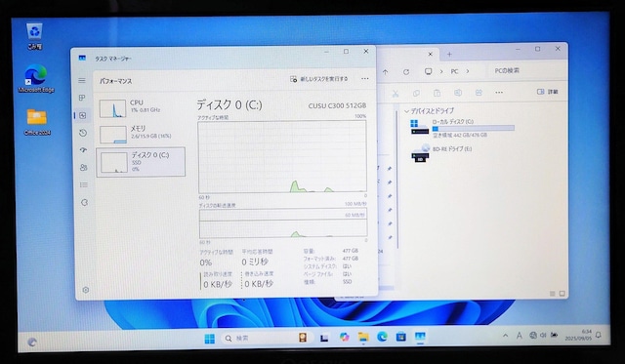Image resolution: width=625 pixels, height=364 pixels.
Task: Open the network status tray icon
Action: click(532, 336)
